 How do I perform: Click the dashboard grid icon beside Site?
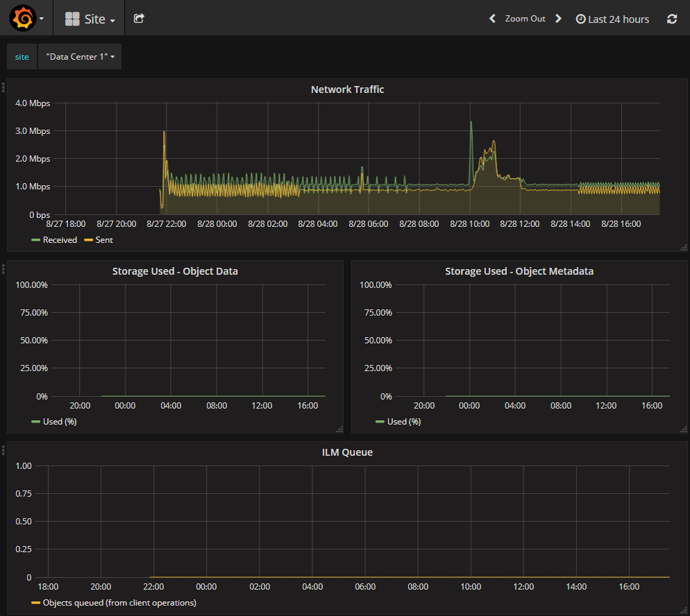tap(72, 19)
